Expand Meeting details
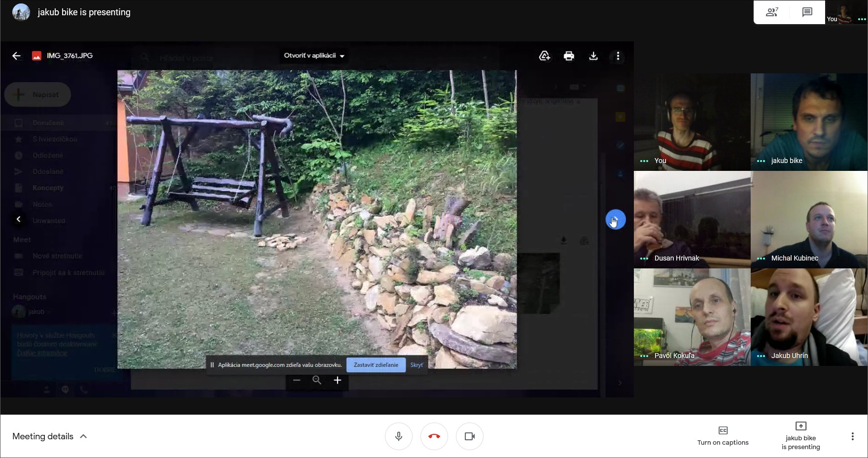Image resolution: width=868 pixels, height=458 pixels. (49, 436)
